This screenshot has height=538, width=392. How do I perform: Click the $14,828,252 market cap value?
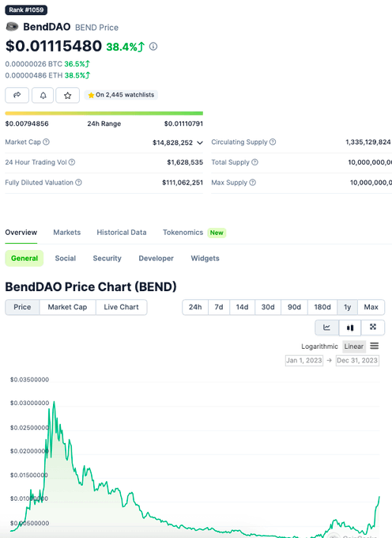[173, 142]
